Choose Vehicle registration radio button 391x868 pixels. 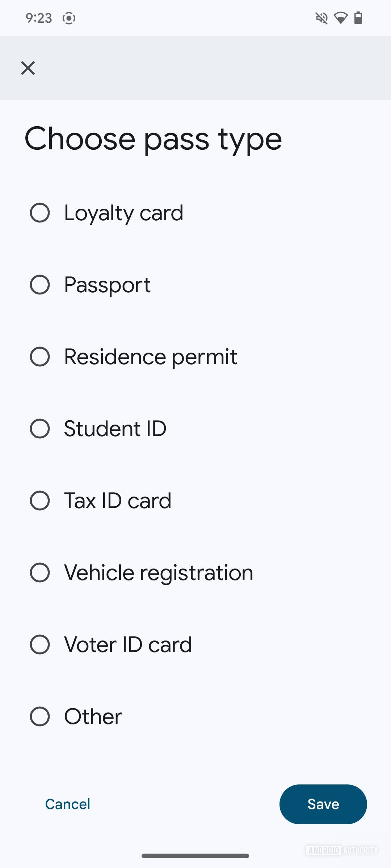coord(40,573)
